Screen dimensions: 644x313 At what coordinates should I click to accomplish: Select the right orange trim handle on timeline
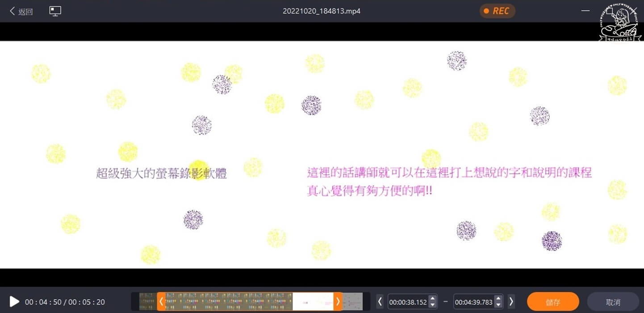point(338,301)
